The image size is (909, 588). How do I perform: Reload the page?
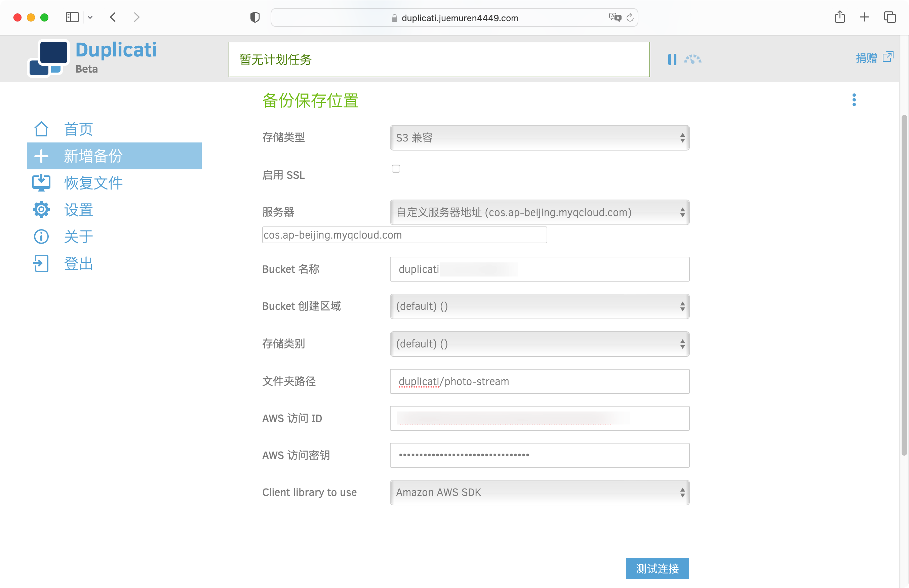[630, 17]
